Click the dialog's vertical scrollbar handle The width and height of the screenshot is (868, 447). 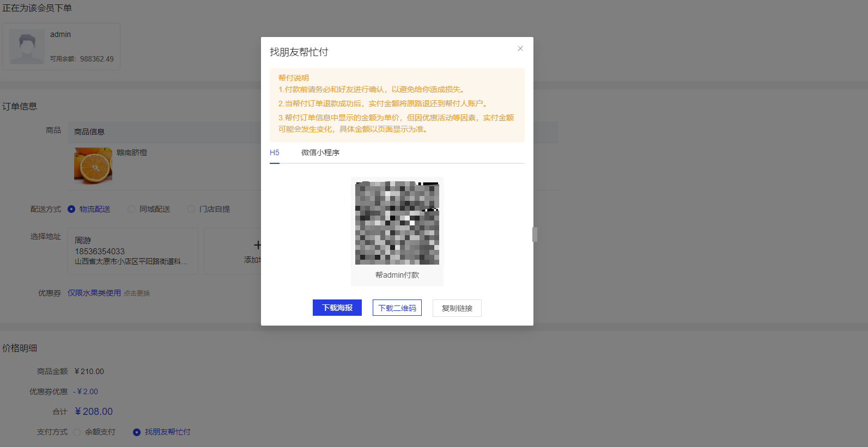tap(535, 235)
